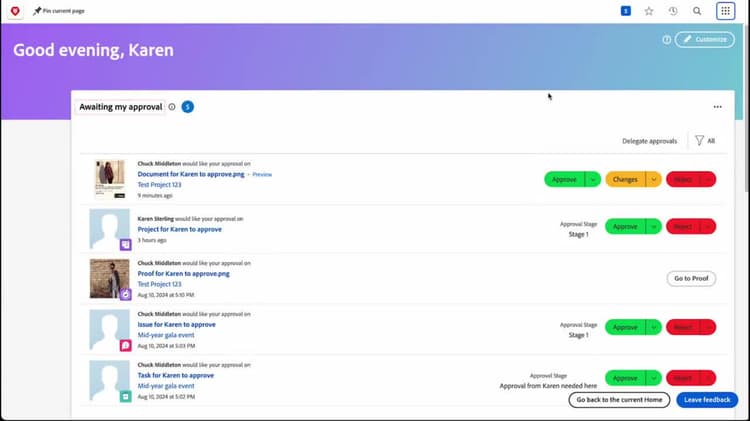Click the Customize button
This screenshot has height=421, width=750.
coord(705,40)
